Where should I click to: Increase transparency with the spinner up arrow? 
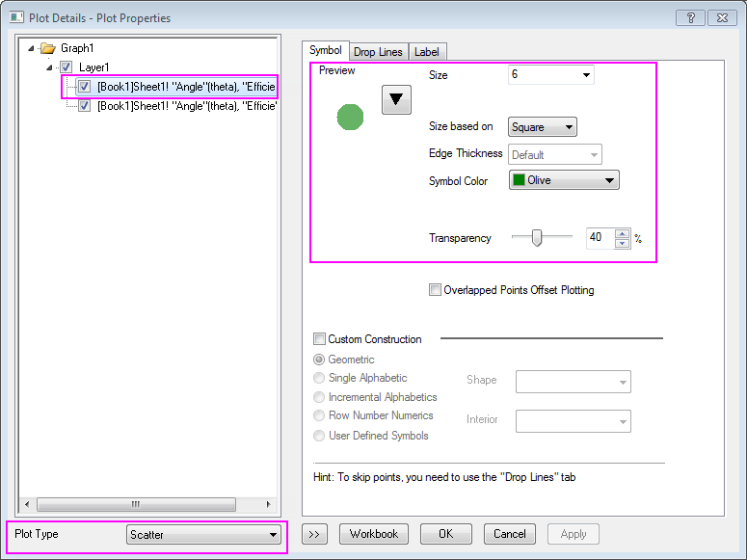point(622,233)
